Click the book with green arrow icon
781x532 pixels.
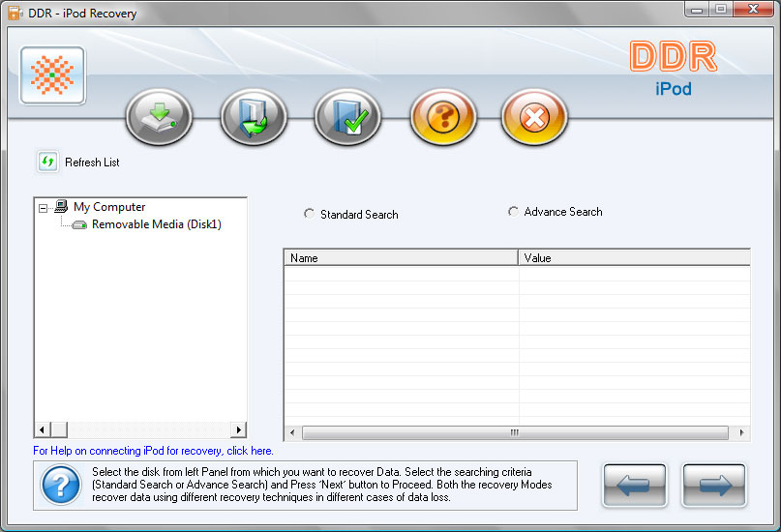(x=254, y=117)
